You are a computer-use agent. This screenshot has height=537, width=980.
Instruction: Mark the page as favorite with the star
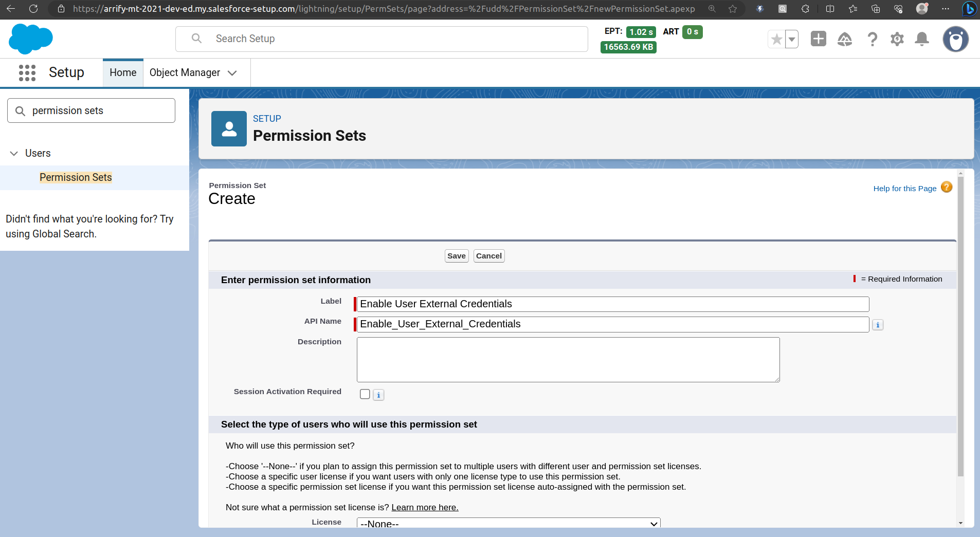click(776, 39)
